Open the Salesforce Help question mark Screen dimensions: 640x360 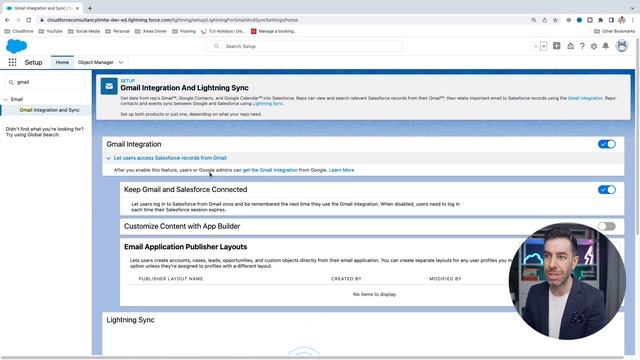[x=582, y=46]
